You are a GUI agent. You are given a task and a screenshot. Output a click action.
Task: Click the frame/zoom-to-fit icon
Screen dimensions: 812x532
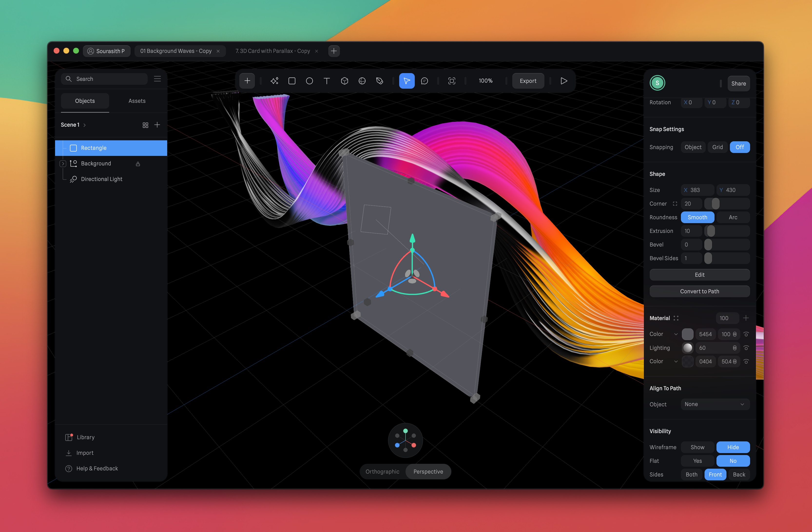tap(452, 81)
